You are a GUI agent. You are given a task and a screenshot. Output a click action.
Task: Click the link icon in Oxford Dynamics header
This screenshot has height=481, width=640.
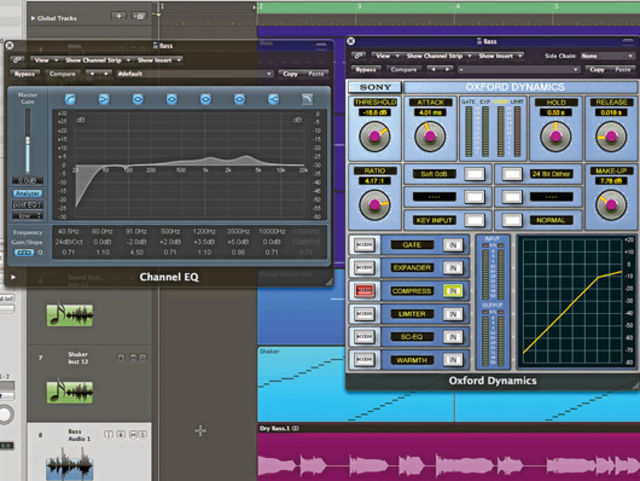[x=359, y=56]
